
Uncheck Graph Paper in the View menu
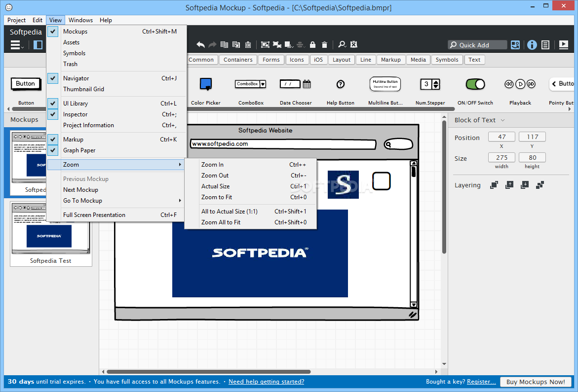pyautogui.click(x=53, y=150)
